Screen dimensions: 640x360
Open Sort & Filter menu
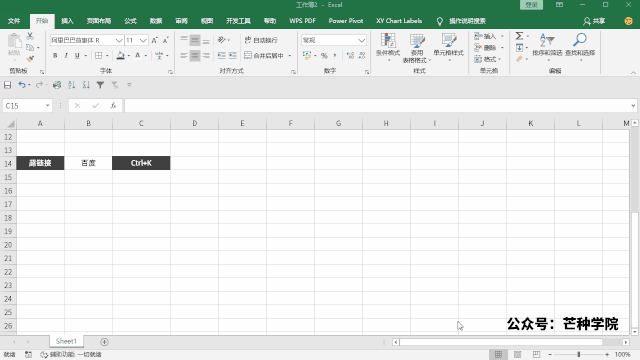547,47
